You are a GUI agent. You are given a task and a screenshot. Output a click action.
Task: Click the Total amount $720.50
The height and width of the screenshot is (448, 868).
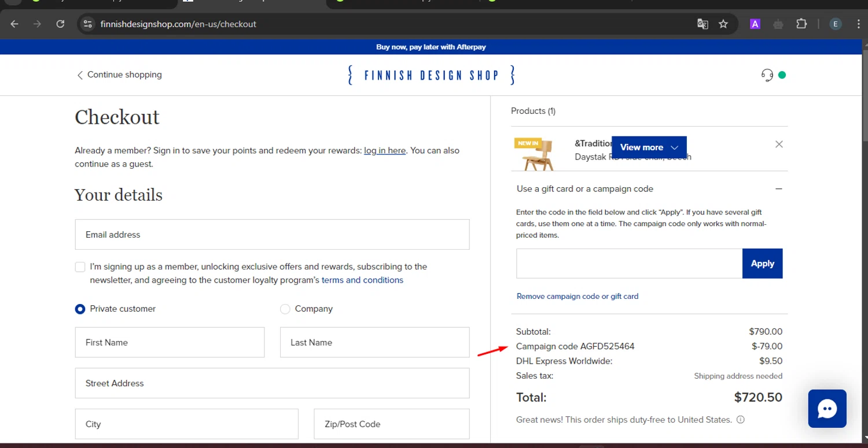tap(758, 398)
